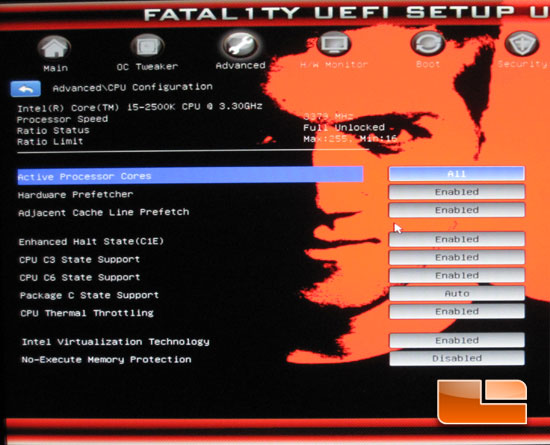The width and height of the screenshot is (550, 445).
Task: Open the H/W Monitor screen icon
Action: 333,44
